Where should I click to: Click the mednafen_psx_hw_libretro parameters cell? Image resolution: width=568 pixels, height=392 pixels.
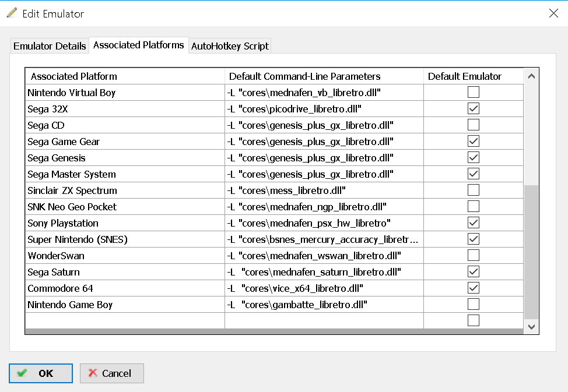point(324,223)
